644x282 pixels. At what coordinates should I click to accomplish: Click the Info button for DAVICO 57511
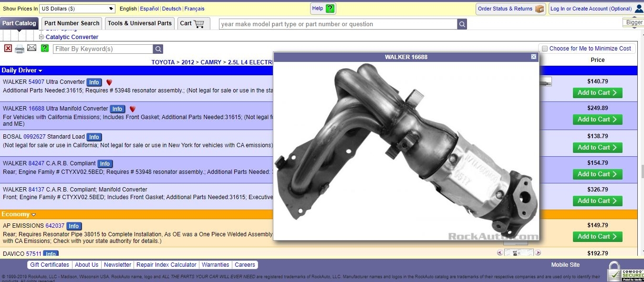(51, 254)
